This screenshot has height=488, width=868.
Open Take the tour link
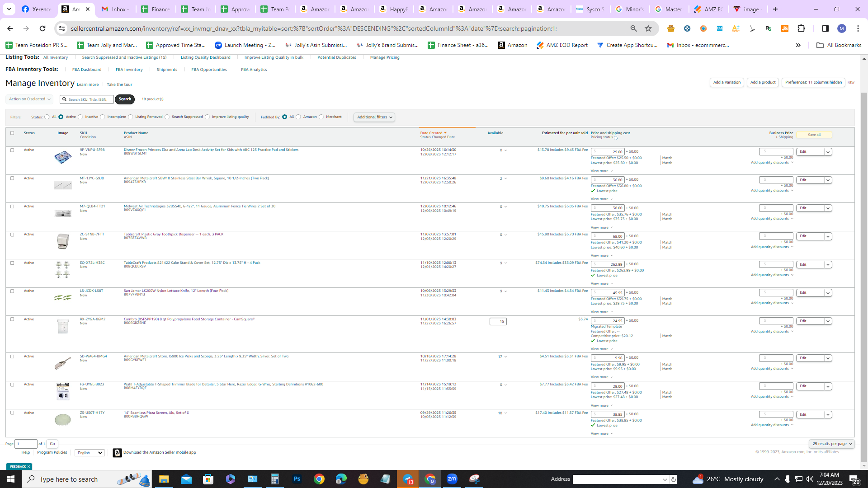(119, 84)
